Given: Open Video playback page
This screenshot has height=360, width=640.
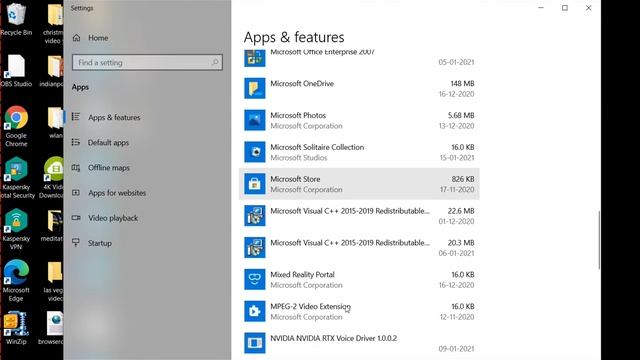Looking at the screenshot, I should click(113, 218).
